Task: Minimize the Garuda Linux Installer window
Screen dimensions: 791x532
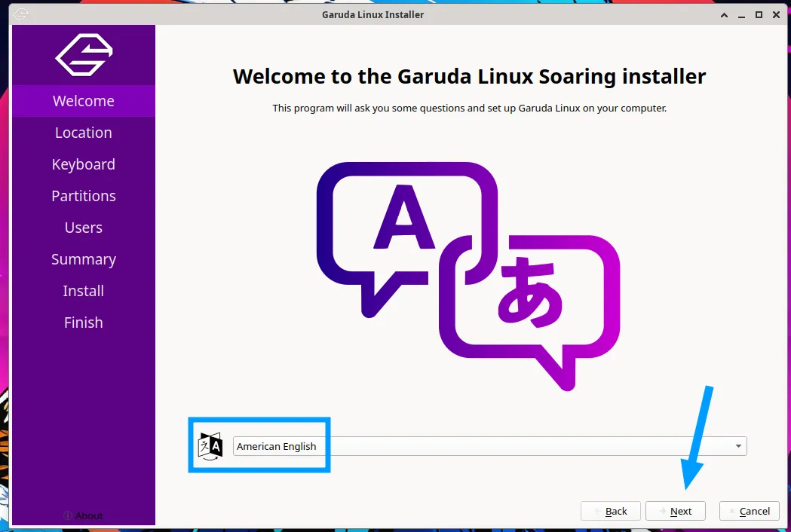Action: click(741, 15)
